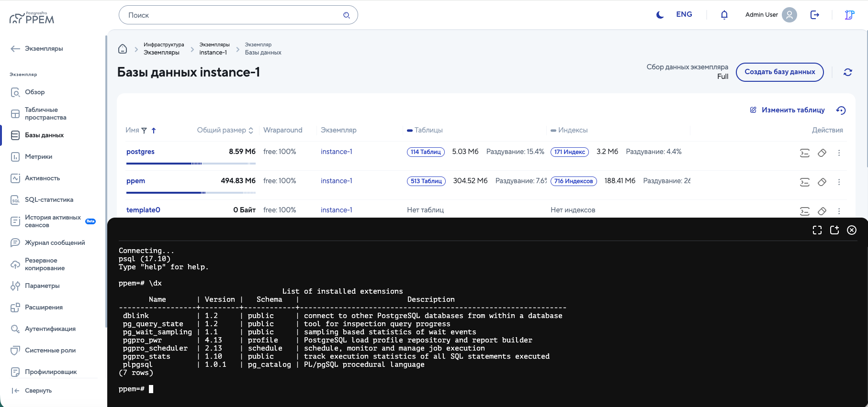
Task: Click the psql terminal prompt line
Action: coord(136,389)
